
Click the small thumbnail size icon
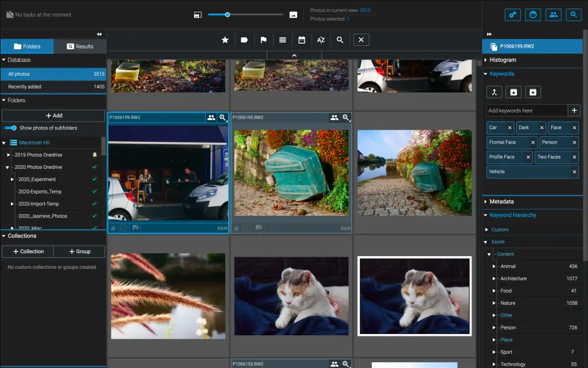pyautogui.click(x=197, y=14)
